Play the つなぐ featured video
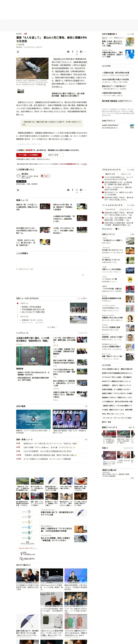The width and height of the screenshot is (138, 644). [x=33, y=419]
